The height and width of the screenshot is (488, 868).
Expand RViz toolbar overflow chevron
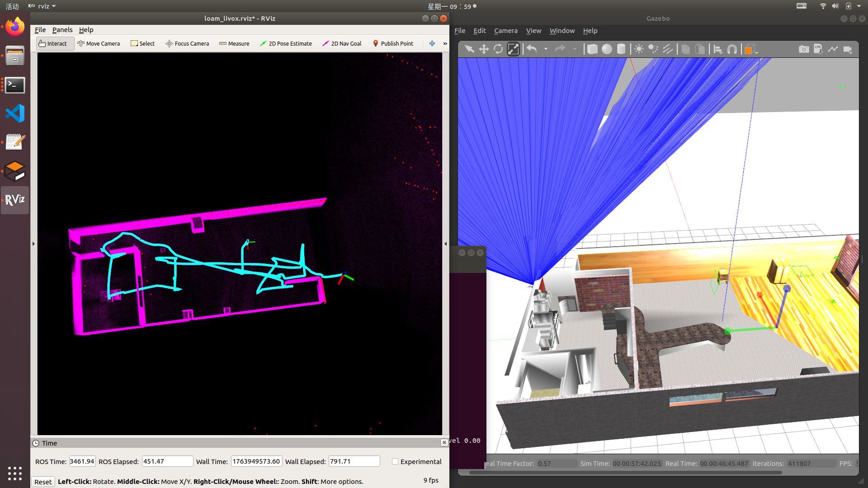[445, 43]
